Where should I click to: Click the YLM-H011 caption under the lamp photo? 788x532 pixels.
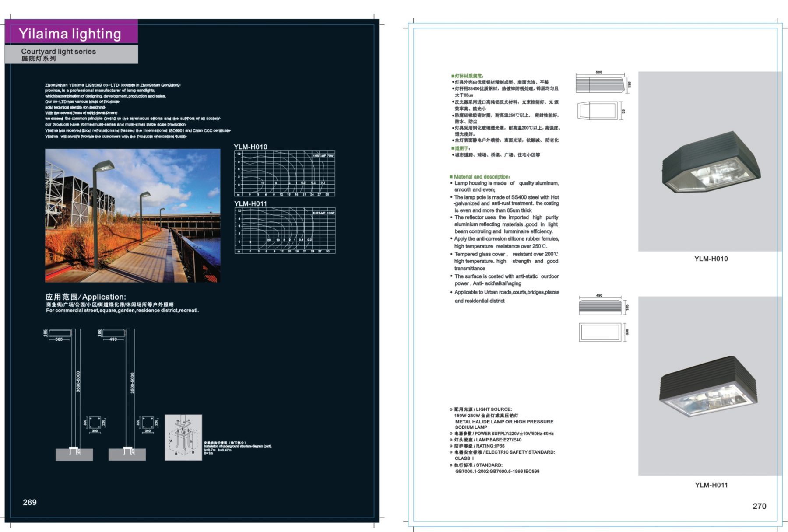pyautogui.click(x=711, y=485)
